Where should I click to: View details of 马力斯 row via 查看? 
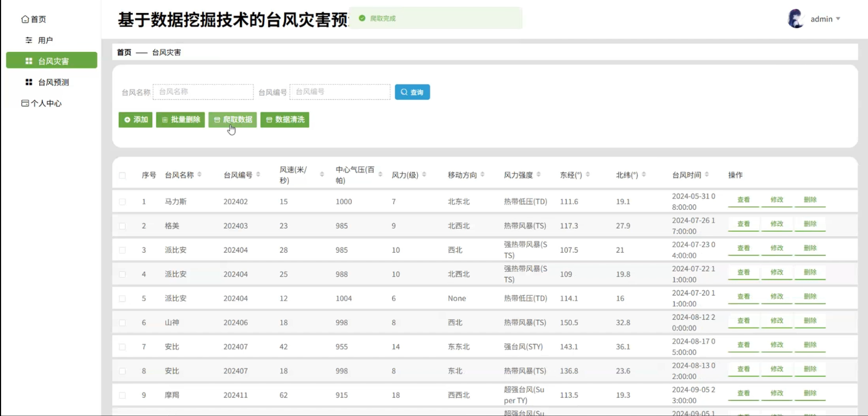tap(744, 200)
